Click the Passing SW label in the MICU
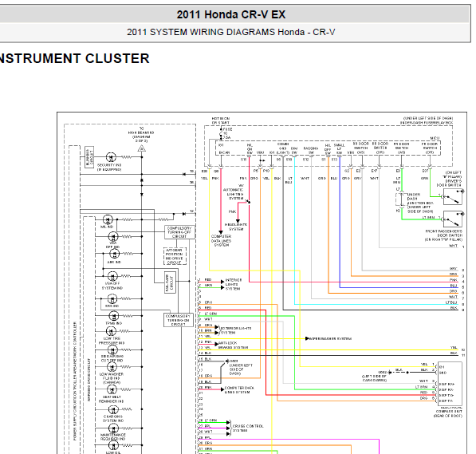Viewport: 476px width, 454px height. [x=311, y=151]
